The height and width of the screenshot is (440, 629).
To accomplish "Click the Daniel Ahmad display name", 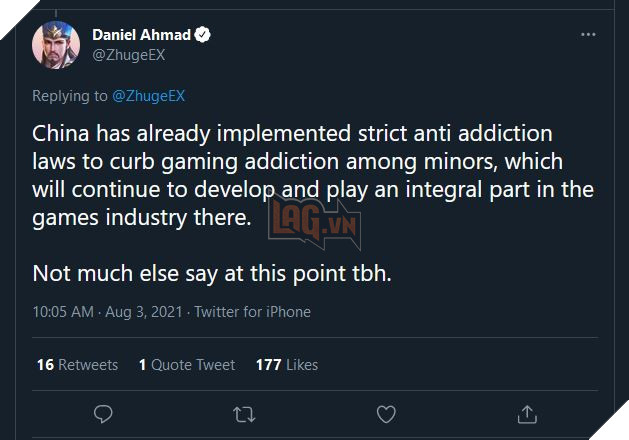I will click(x=142, y=34).
